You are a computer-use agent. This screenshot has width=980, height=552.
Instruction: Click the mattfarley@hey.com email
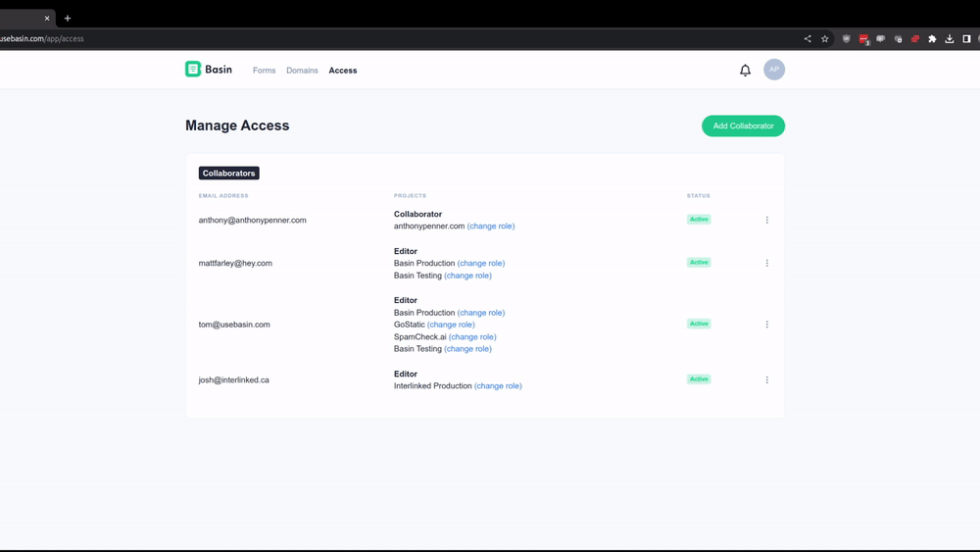click(x=235, y=263)
